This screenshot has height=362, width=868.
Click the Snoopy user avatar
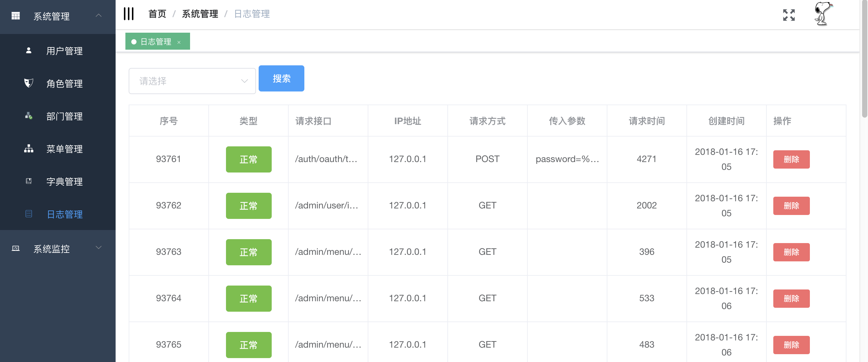click(x=823, y=14)
